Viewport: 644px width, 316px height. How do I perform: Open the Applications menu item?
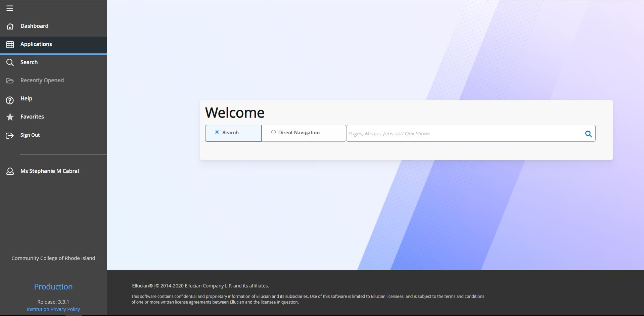click(x=36, y=44)
